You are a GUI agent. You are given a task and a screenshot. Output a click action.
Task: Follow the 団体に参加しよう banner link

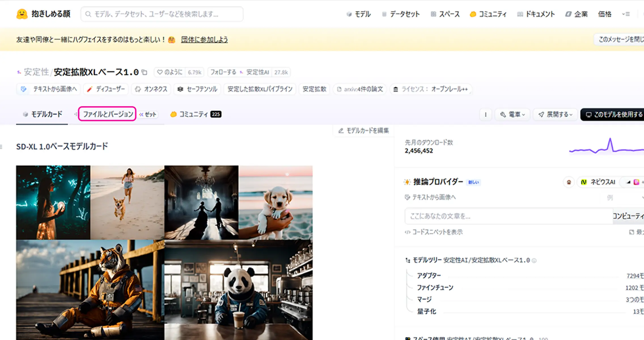(204, 40)
